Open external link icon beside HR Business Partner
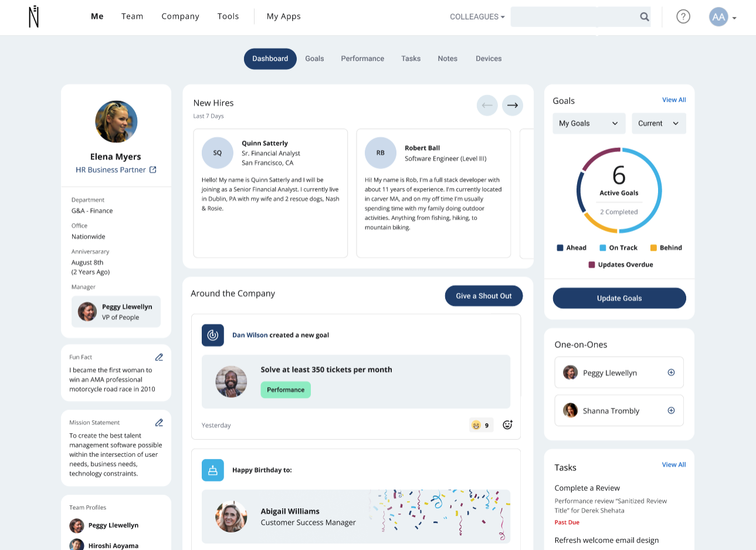The width and height of the screenshot is (756, 550). (153, 170)
